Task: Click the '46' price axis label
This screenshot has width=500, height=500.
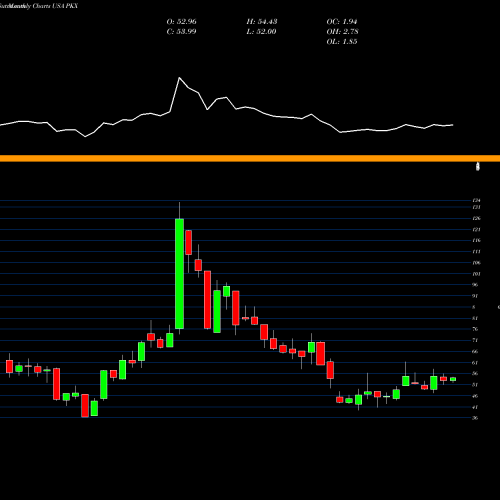Action: tap(475, 396)
